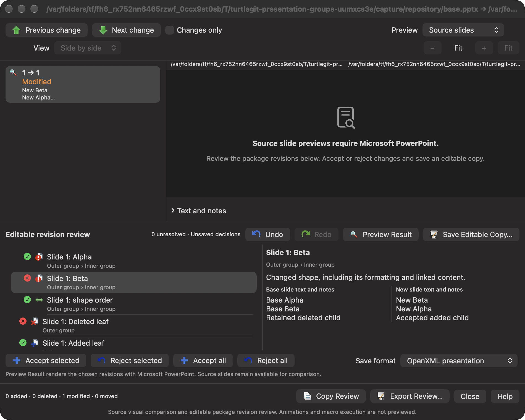Select the 1 → 1 Modified slide entry

[83, 85]
